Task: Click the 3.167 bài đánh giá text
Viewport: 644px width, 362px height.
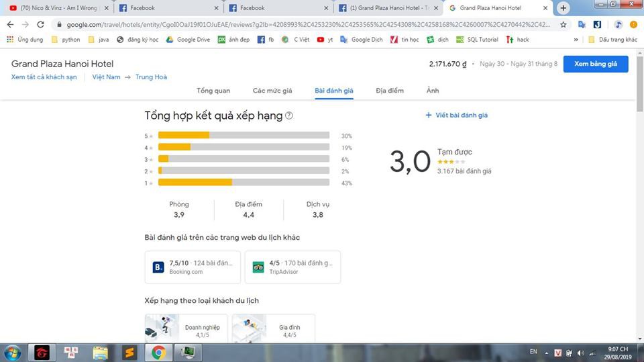Action: (x=464, y=171)
